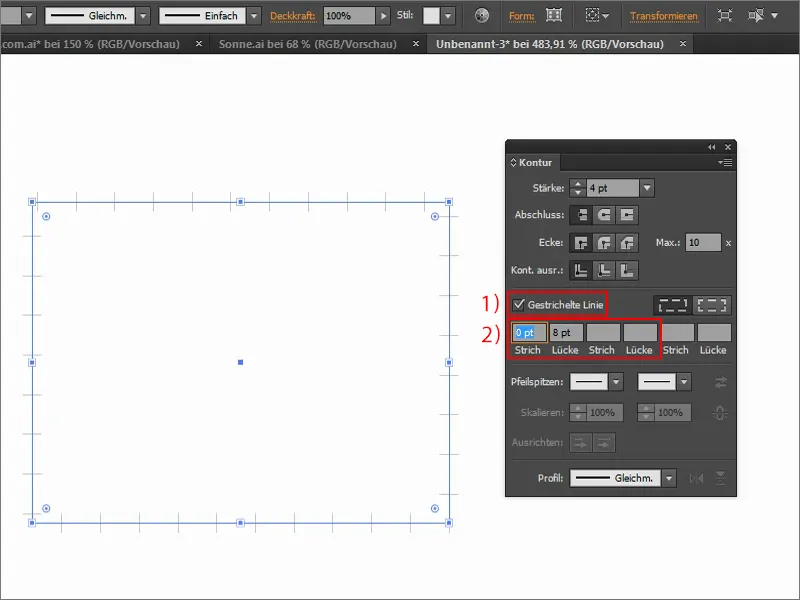The width and height of the screenshot is (800, 600).
Task: Choose the miter join Ecke icon
Action: (x=581, y=243)
